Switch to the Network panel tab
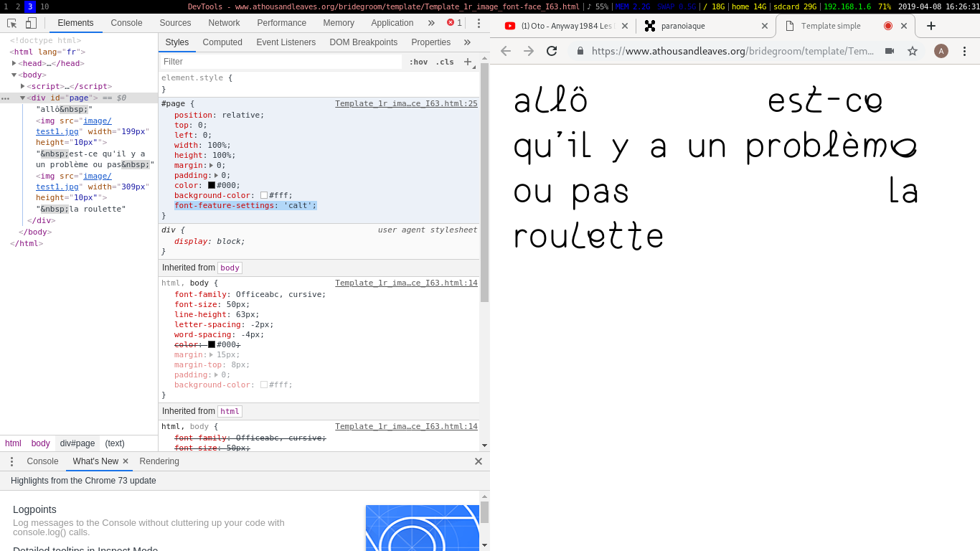 [224, 23]
